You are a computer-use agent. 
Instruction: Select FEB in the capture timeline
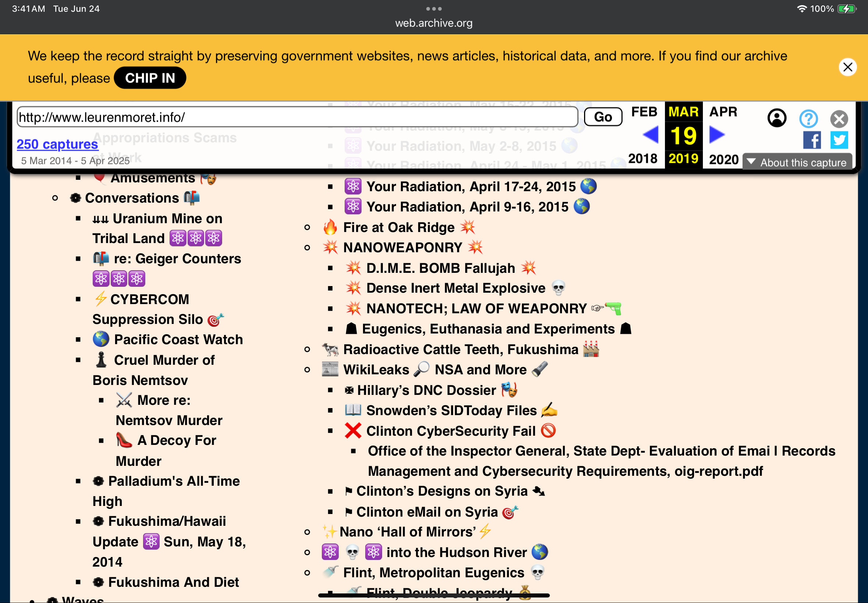pos(644,112)
